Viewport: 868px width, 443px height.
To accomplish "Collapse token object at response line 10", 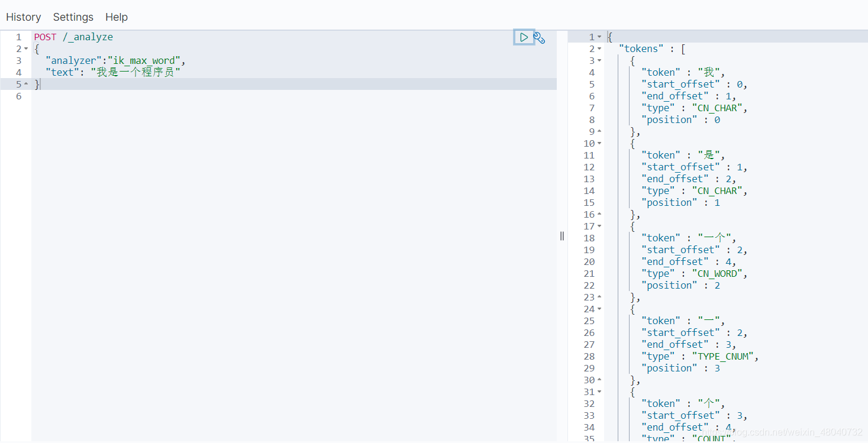I will coord(599,143).
